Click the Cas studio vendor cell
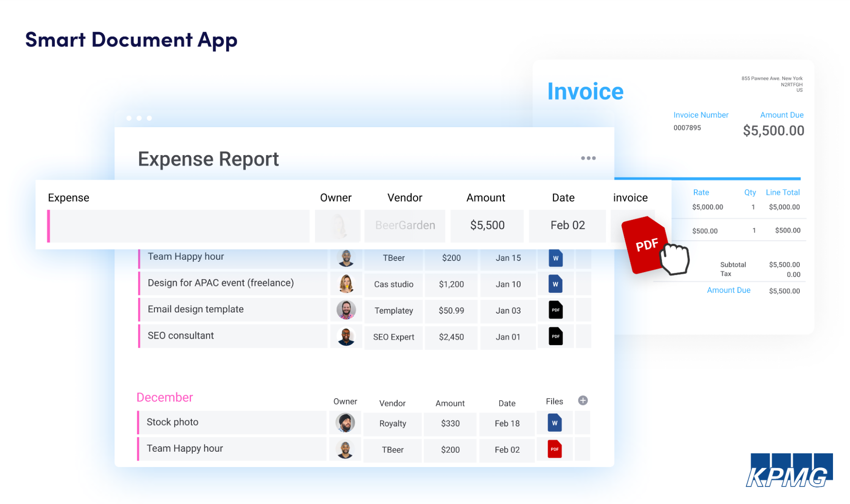850x504 pixels. [393, 284]
